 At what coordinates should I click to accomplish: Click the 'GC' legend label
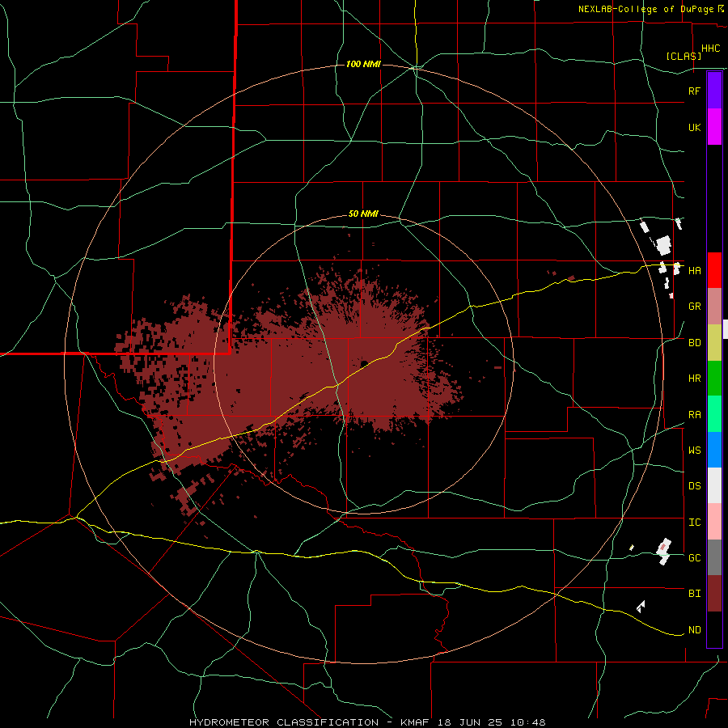[694, 558]
